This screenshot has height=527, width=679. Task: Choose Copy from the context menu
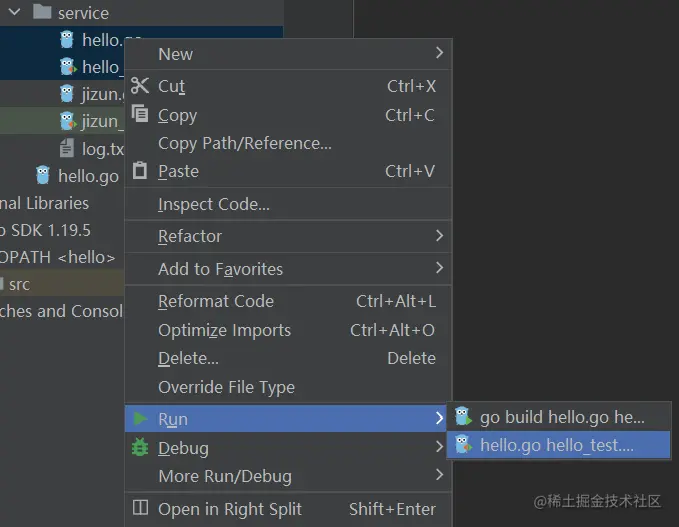click(288, 115)
